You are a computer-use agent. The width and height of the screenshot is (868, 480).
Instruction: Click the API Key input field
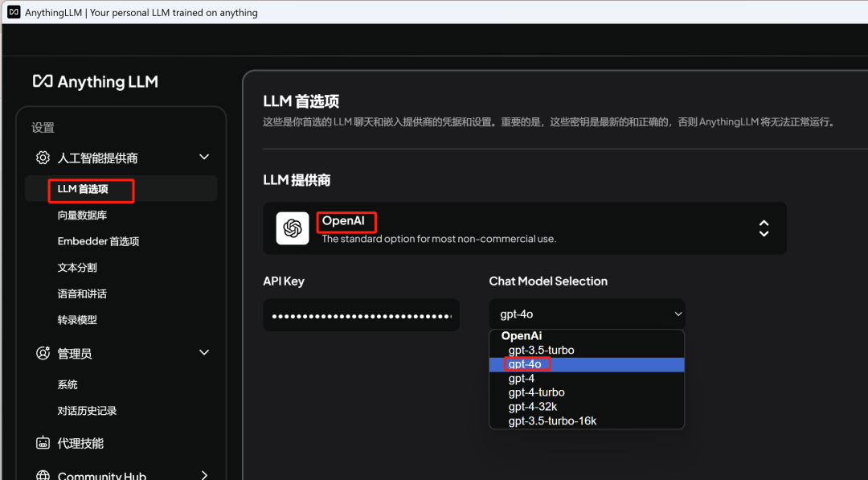[x=361, y=315]
